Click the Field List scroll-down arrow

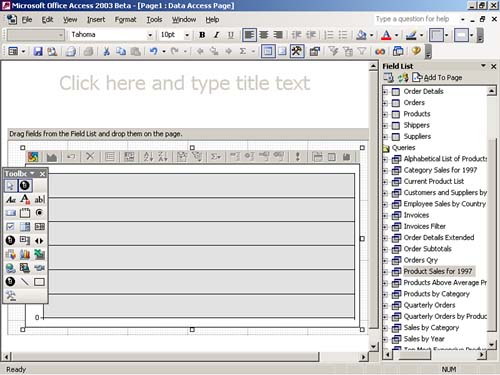(492, 345)
